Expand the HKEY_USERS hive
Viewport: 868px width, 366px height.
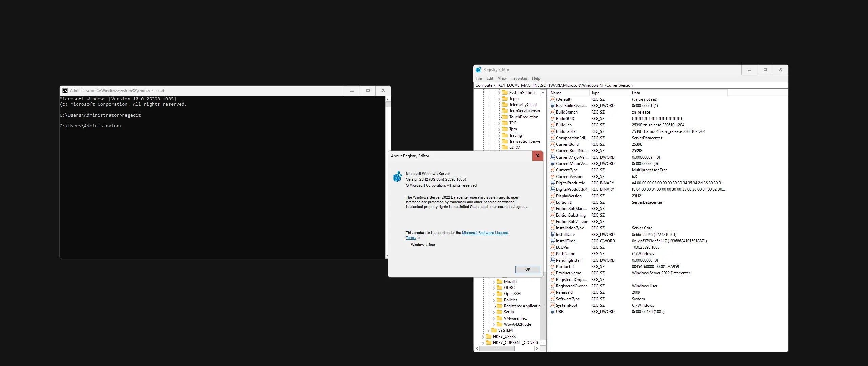point(483,337)
